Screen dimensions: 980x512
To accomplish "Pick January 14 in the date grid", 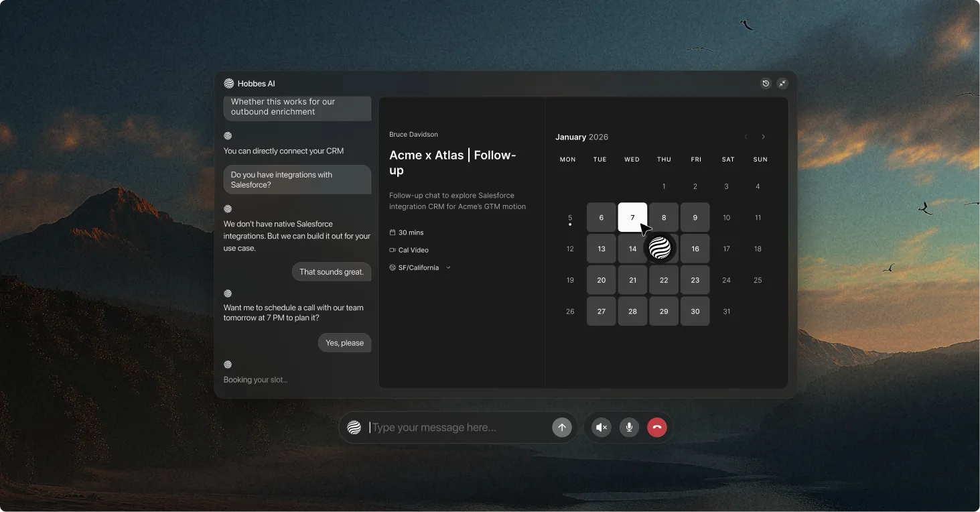I will (632, 249).
